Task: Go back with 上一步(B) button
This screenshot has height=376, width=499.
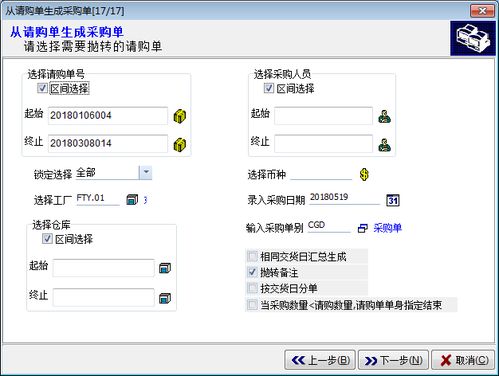Action: coord(320,360)
